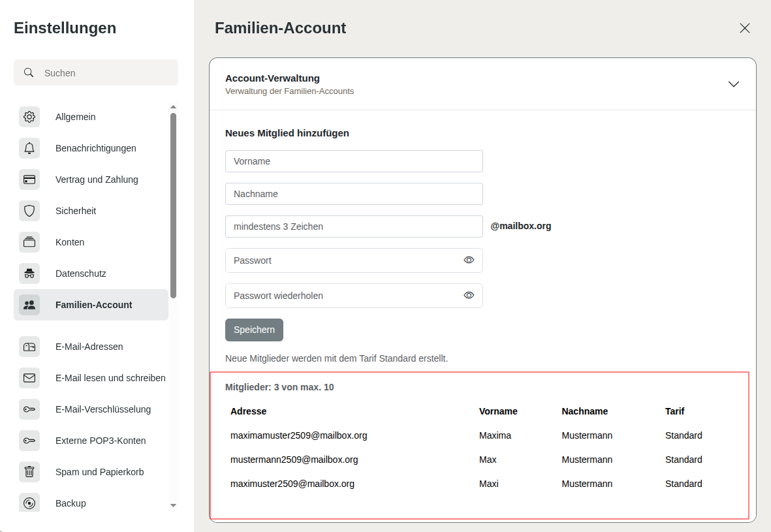Click the incognito icon for Datenschutz
This screenshot has width=771, height=532.
click(29, 274)
